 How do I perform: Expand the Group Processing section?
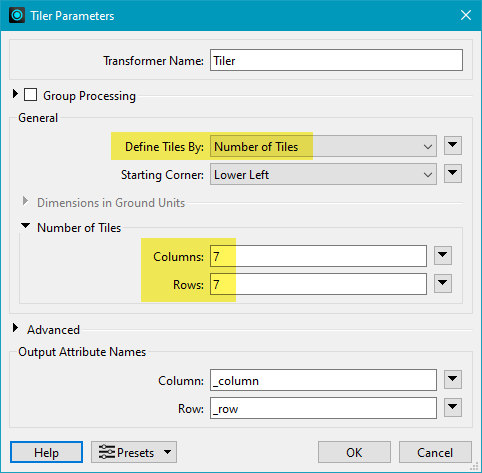tap(15, 94)
